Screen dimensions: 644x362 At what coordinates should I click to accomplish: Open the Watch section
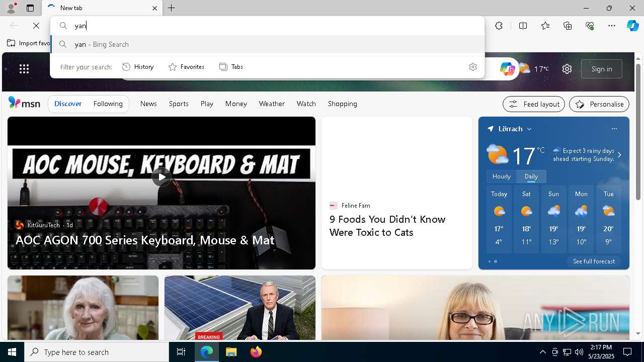coord(306,104)
